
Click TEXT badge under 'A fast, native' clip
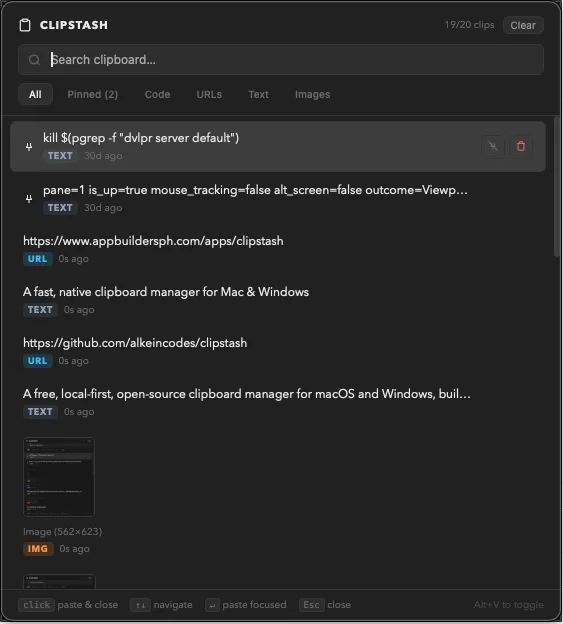point(40,310)
